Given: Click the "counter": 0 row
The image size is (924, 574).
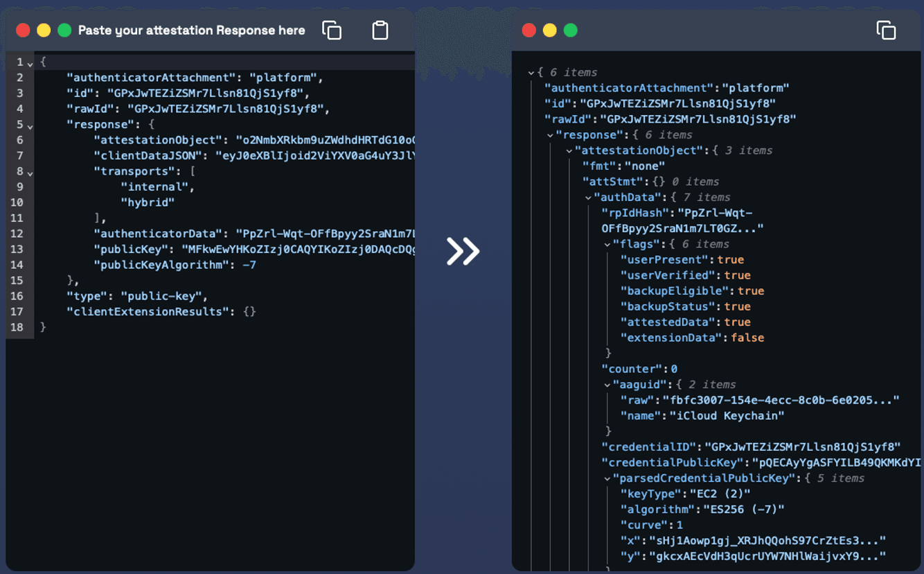Looking at the screenshot, I should 639,369.
